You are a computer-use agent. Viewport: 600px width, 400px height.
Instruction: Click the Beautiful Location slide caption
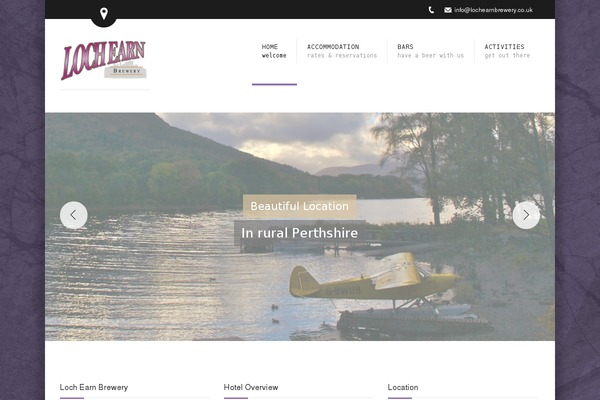click(x=300, y=206)
